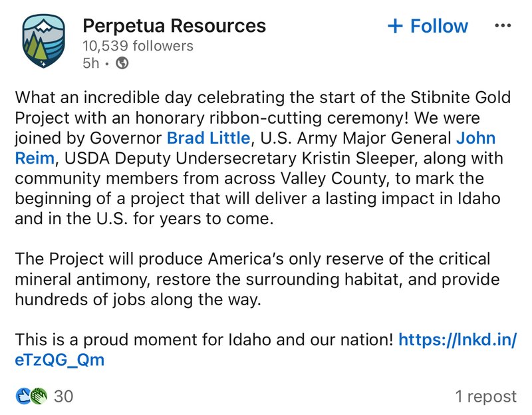Open the Perpetua Resources company name link
This screenshot has height=415, width=532.
pos(174,26)
